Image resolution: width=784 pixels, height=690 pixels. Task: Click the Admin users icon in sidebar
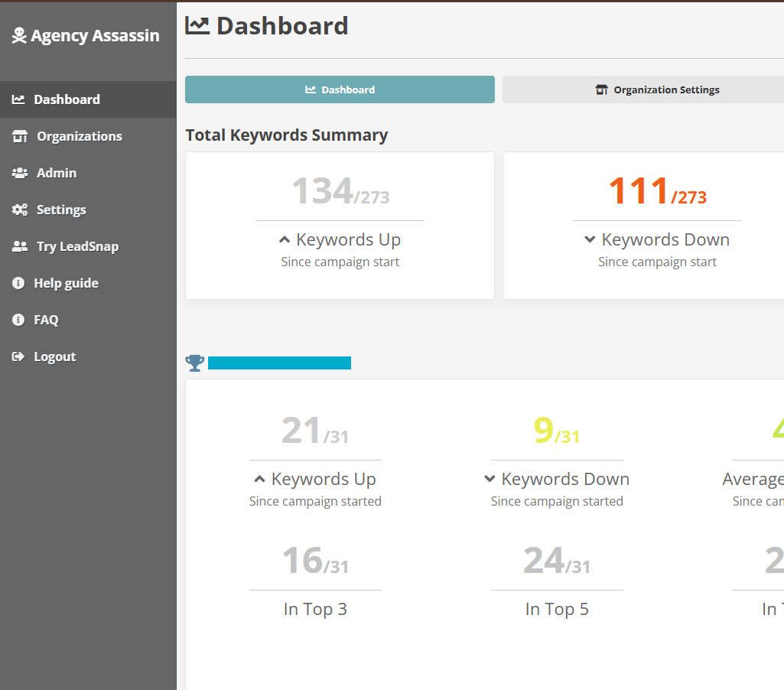pos(20,173)
